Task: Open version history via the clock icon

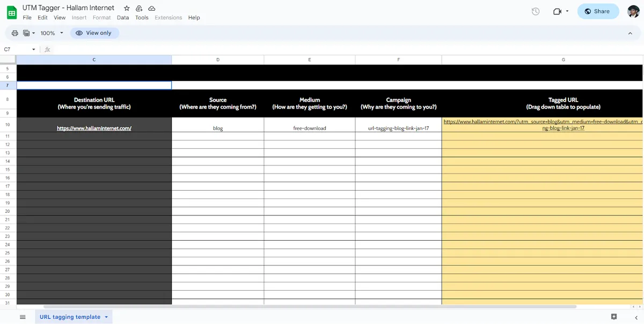Action: (x=535, y=11)
